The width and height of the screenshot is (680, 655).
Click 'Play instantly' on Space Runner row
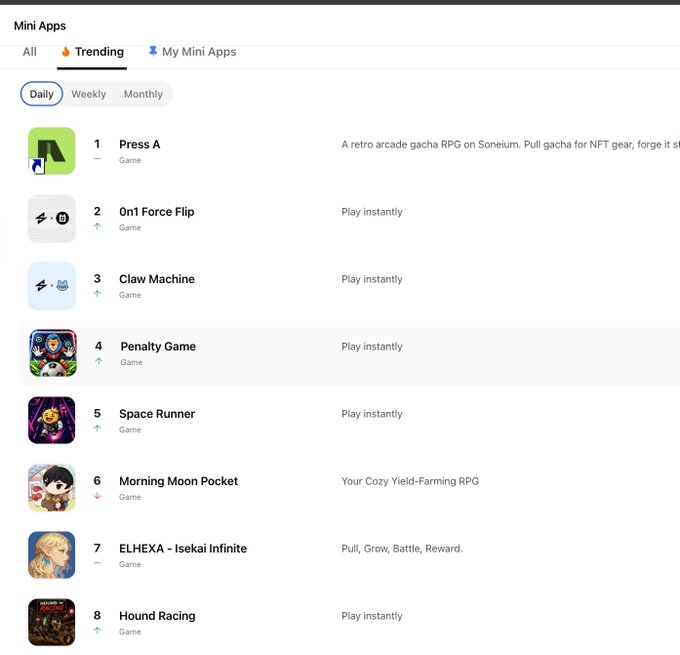pos(372,414)
